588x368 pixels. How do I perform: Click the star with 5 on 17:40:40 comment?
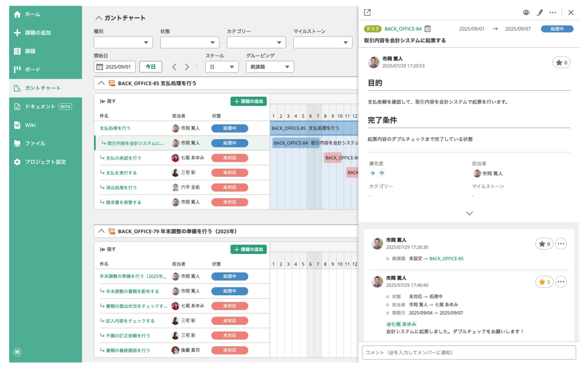[x=544, y=282]
